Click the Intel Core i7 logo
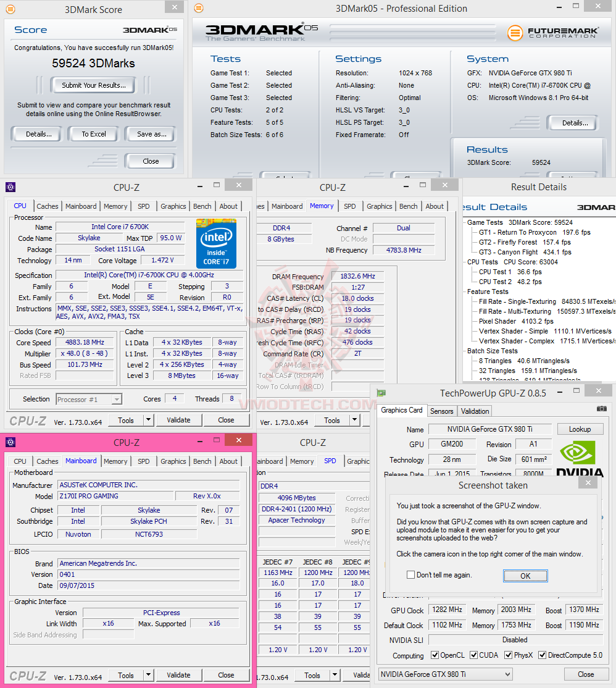Screen dimensions: 616x688 [216, 243]
